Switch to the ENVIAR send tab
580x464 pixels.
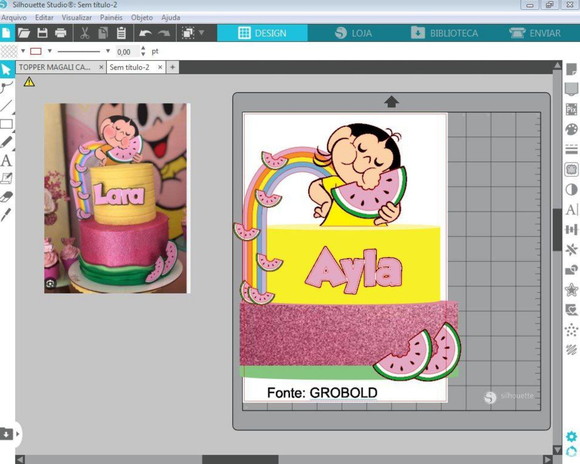pos(535,33)
